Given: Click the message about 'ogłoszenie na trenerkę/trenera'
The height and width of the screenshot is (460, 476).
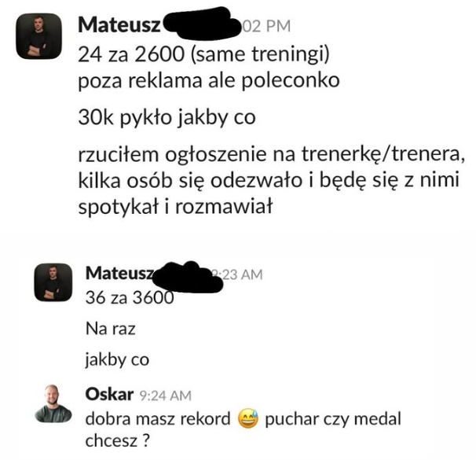Looking at the screenshot, I should 272,180.
